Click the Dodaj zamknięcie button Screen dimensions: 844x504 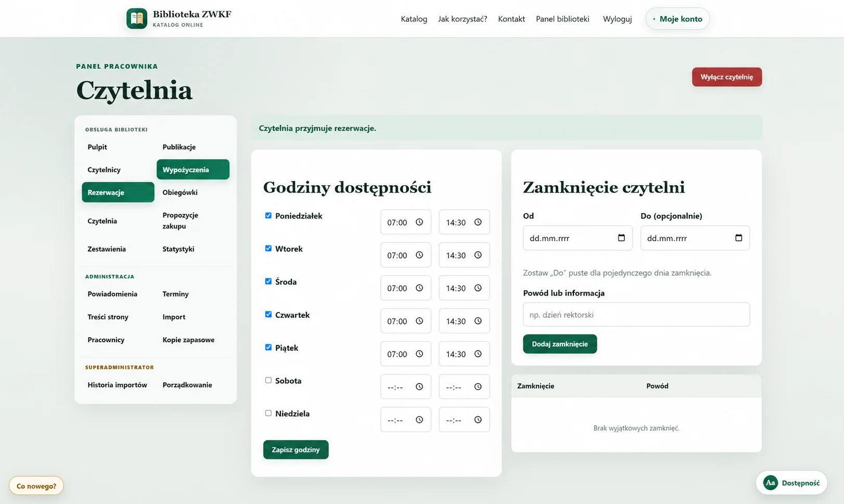click(x=560, y=344)
